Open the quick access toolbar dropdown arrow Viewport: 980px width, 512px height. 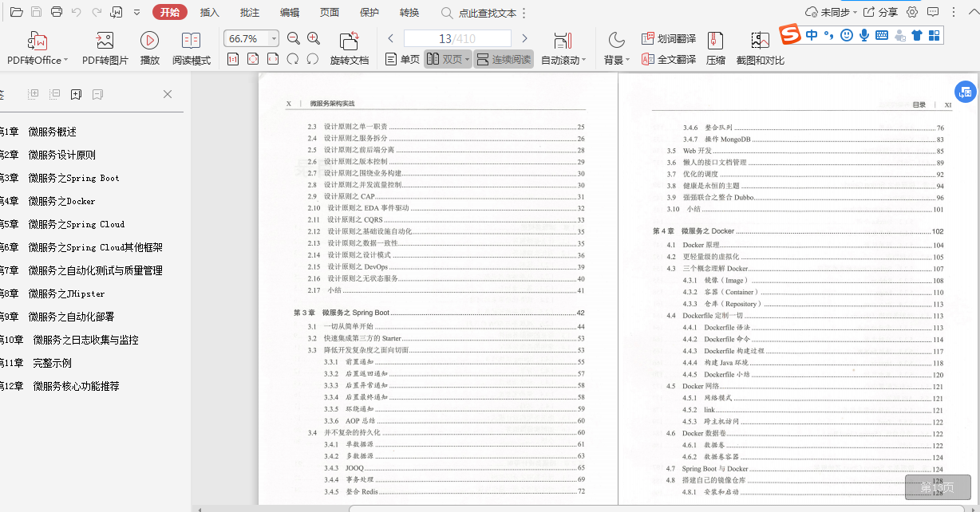tap(136, 13)
